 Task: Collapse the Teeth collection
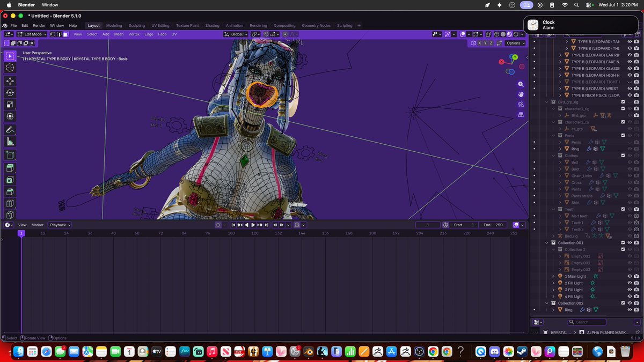pos(553,209)
